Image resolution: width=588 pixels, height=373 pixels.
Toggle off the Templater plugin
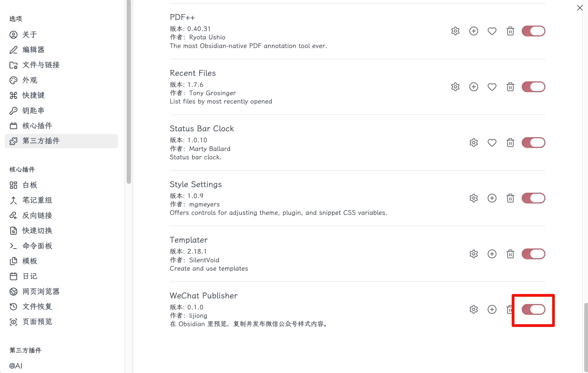click(533, 254)
